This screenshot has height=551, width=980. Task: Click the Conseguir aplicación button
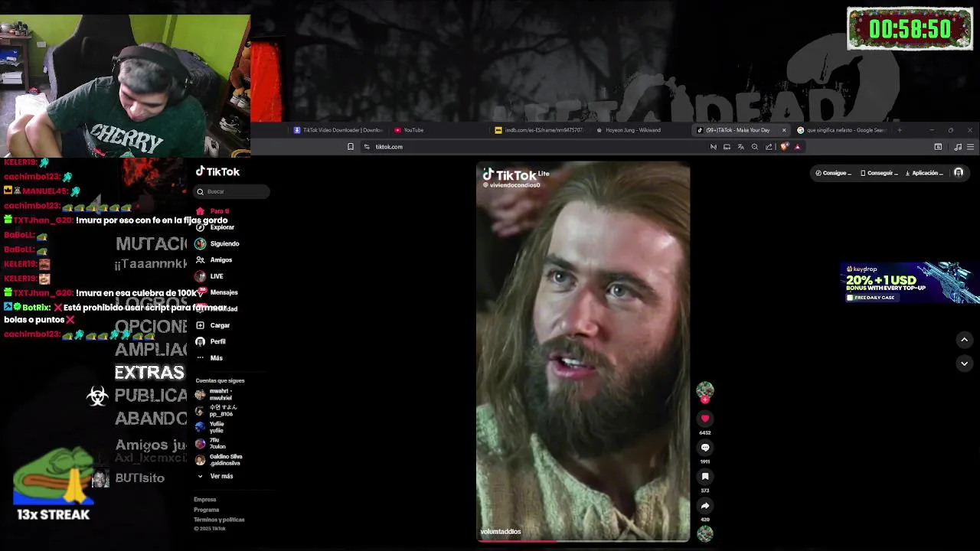coord(879,173)
